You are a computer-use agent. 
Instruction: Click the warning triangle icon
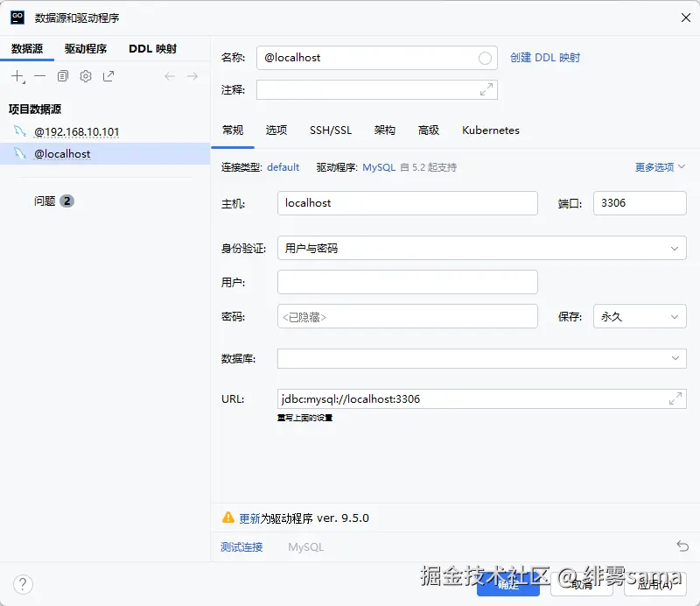228,518
